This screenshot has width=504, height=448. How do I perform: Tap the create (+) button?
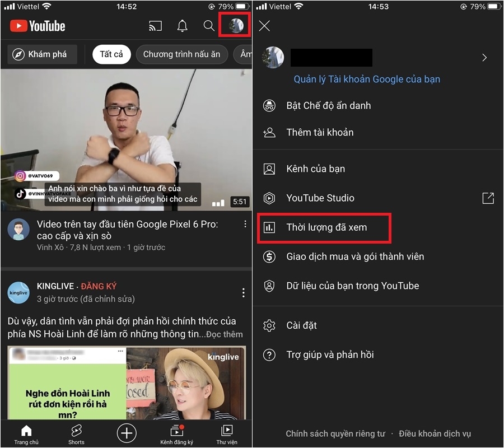click(x=127, y=432)
